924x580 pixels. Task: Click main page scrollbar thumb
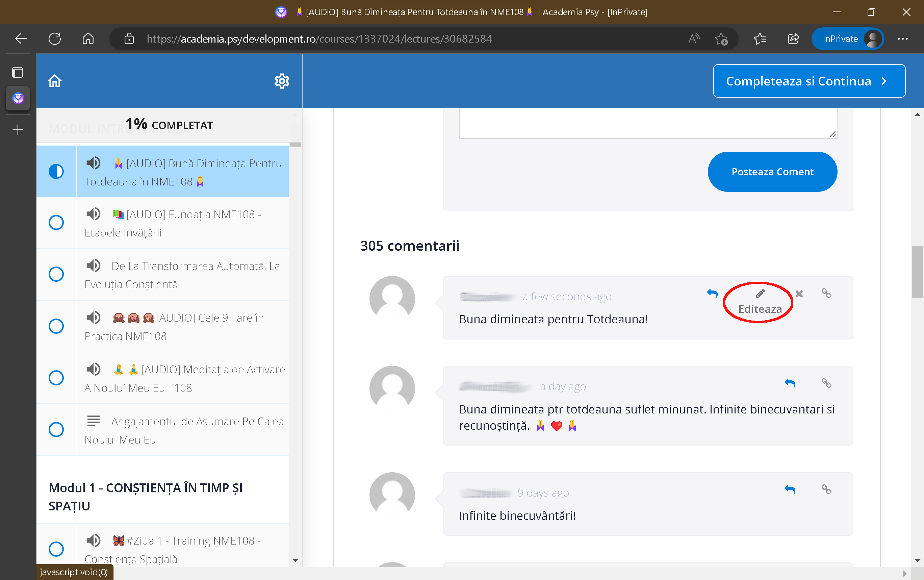pyautogui.click(x=917, y=272)
